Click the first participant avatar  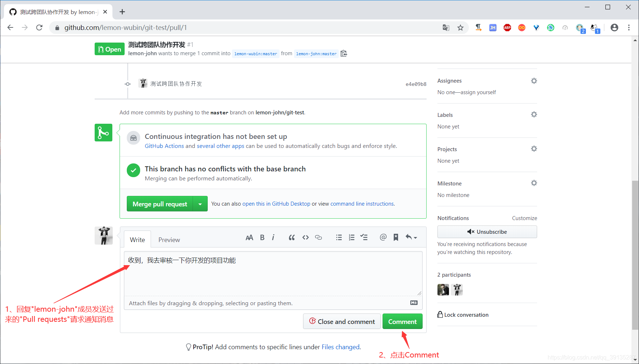tap(443, 290)
